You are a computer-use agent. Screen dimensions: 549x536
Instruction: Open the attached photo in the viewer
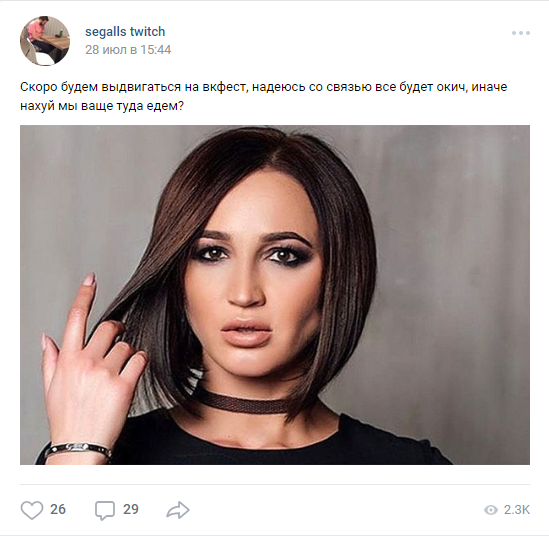(275, 295)
